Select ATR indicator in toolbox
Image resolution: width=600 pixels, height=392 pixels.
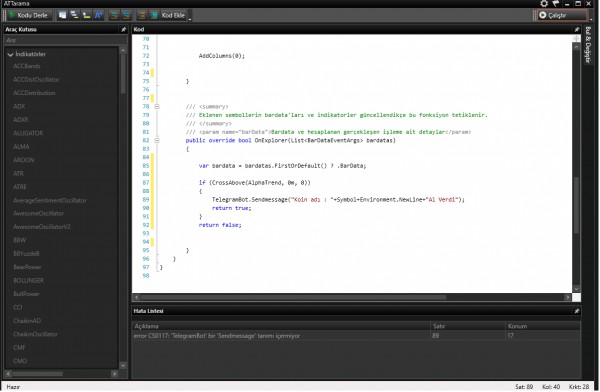pyautogui.click(x=18, y=173)
